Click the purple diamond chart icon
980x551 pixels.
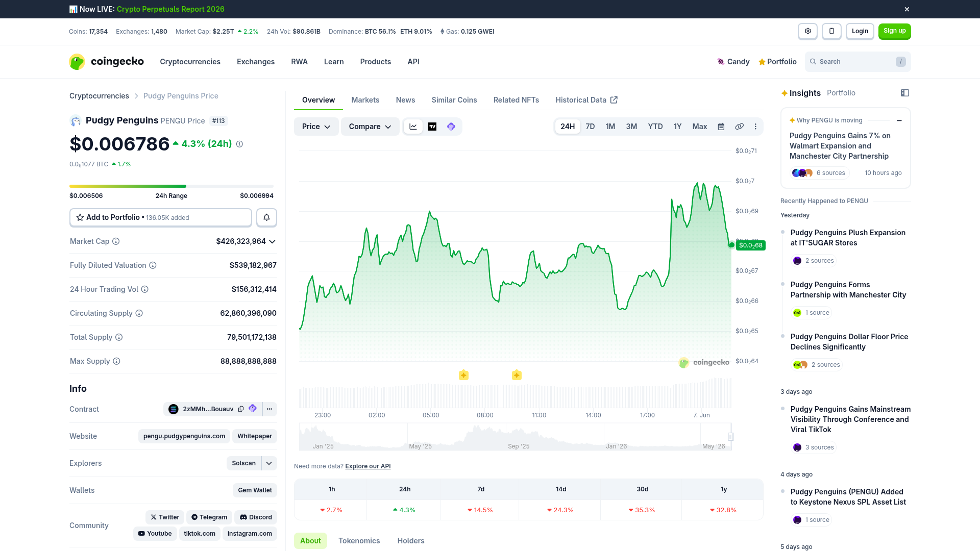point(451,127)
